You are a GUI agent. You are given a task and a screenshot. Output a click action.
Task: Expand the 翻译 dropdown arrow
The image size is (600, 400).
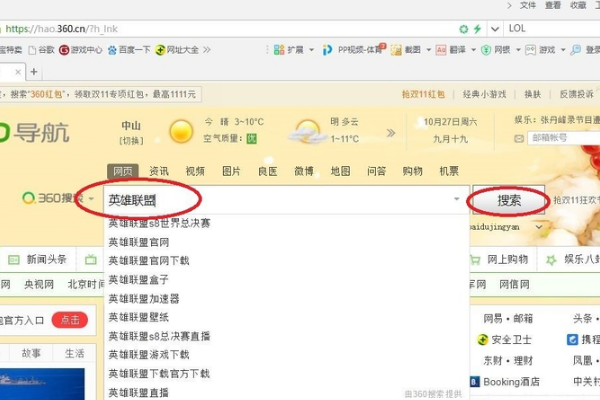point(473,50)
